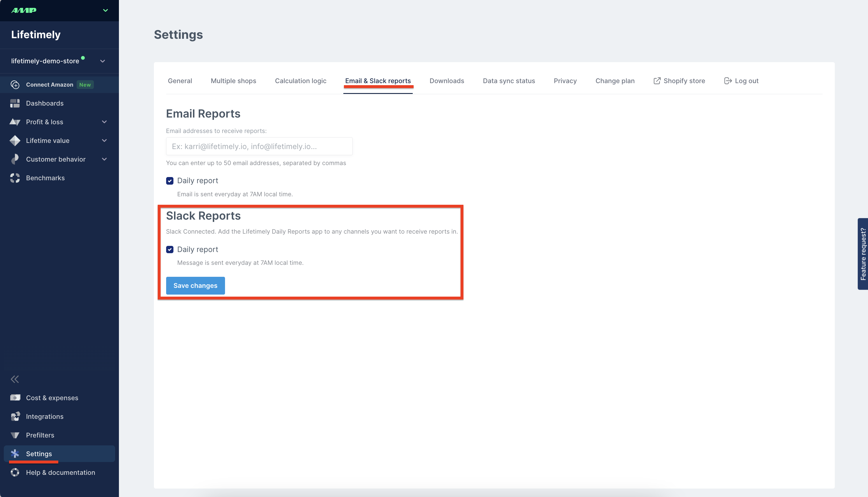868x497 pixels.
Task: Click the Cost & expenses cash icon
Action: pos(15,398)
